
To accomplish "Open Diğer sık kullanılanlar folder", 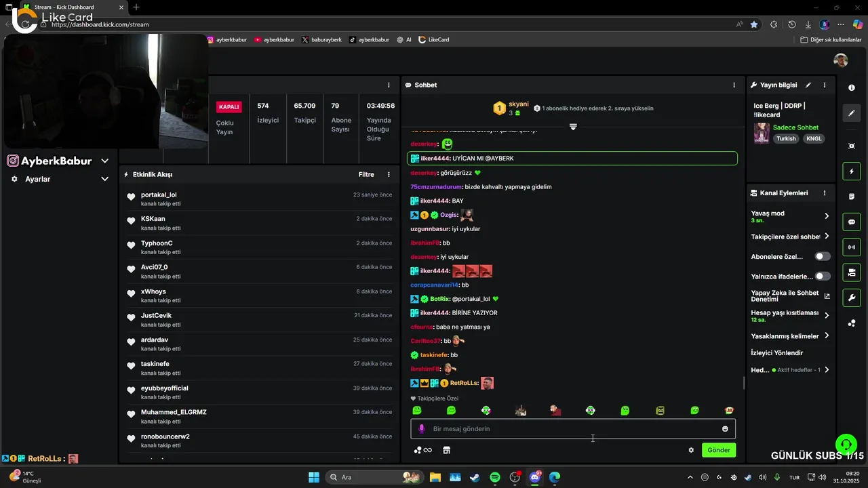I will coord(831,40).
